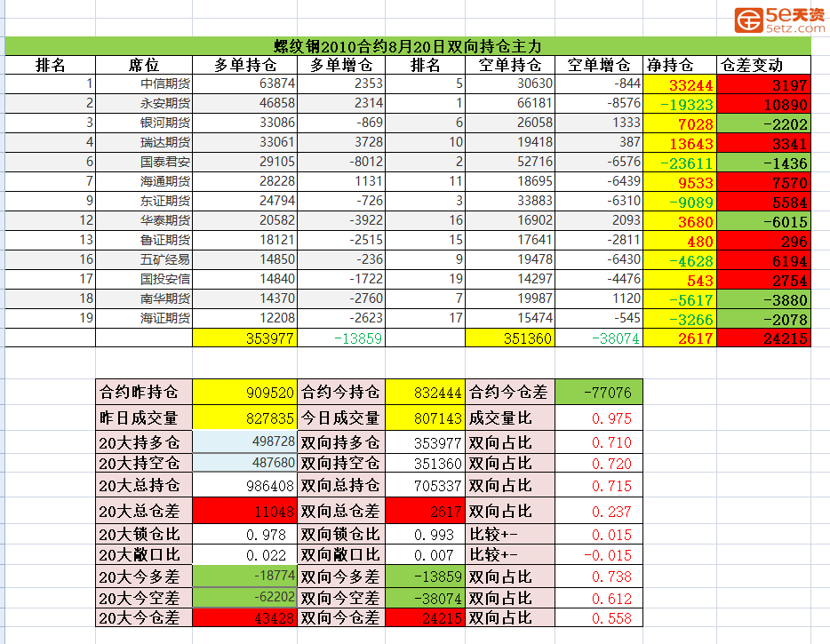The height and width of the screenshot is (644, 830).
Task: Click the 永安期货 cell
Action: tap(144, 104)
